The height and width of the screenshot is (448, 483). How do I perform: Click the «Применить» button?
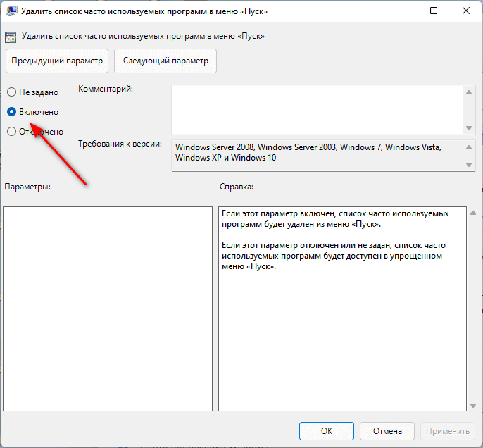[448, 431]
